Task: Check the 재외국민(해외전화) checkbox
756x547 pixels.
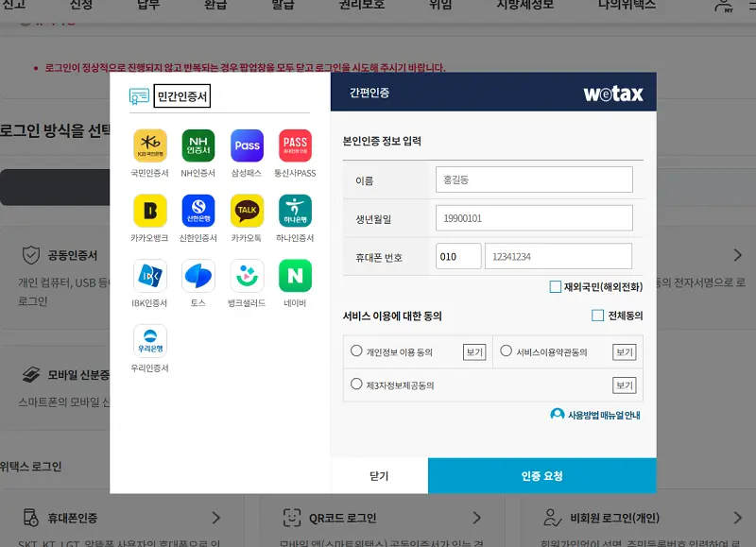Action: (556, 287)
